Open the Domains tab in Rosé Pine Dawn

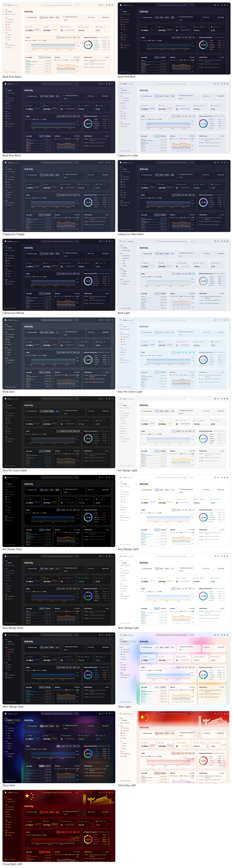pos(48,57)
